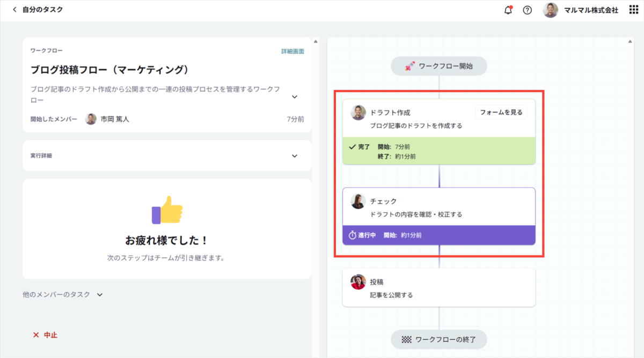Image resolution: width=644 pixels, height=358 pixels.
Task: Click the マルマル株式会社 account name
Action: coord(591,10)
